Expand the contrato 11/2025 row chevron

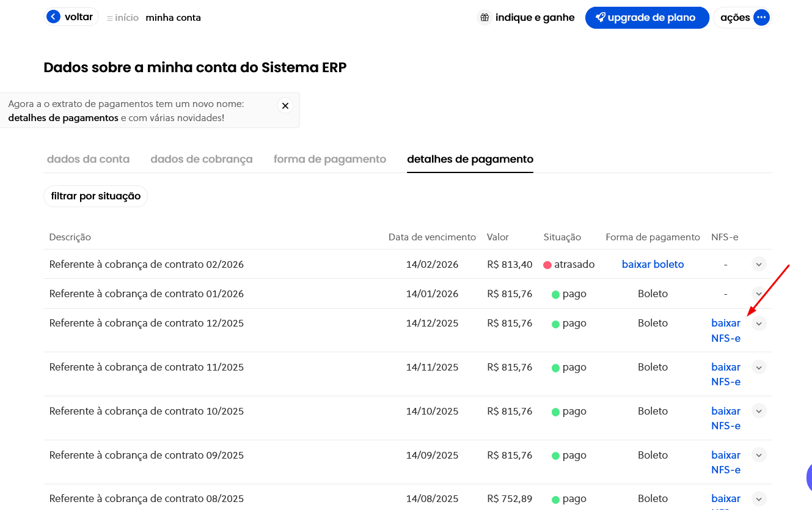[758, 368]
